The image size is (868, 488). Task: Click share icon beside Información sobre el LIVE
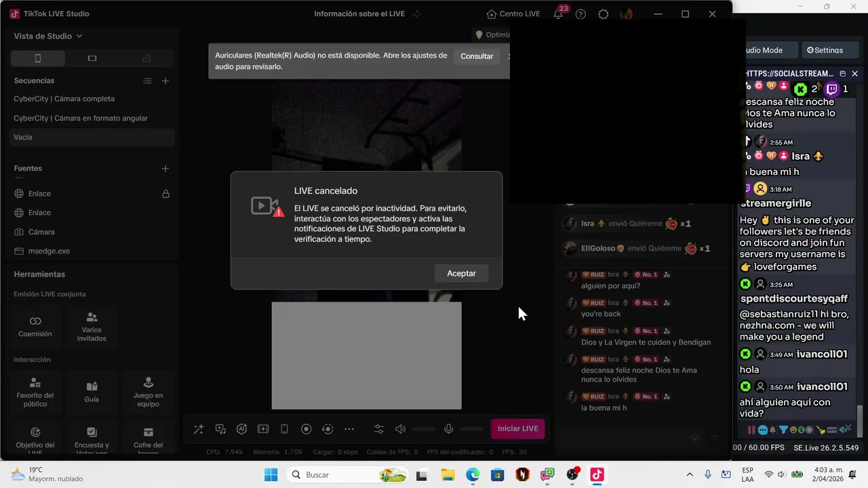416,14
